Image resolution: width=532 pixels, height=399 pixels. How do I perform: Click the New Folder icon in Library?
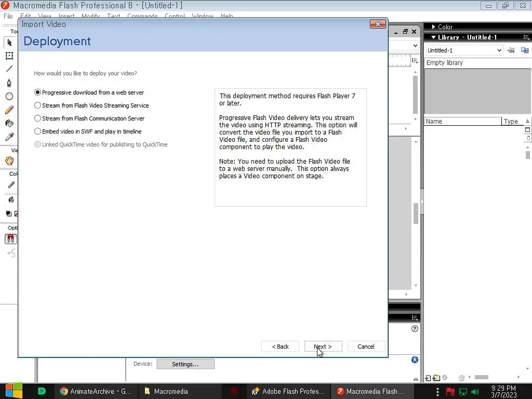436,378
